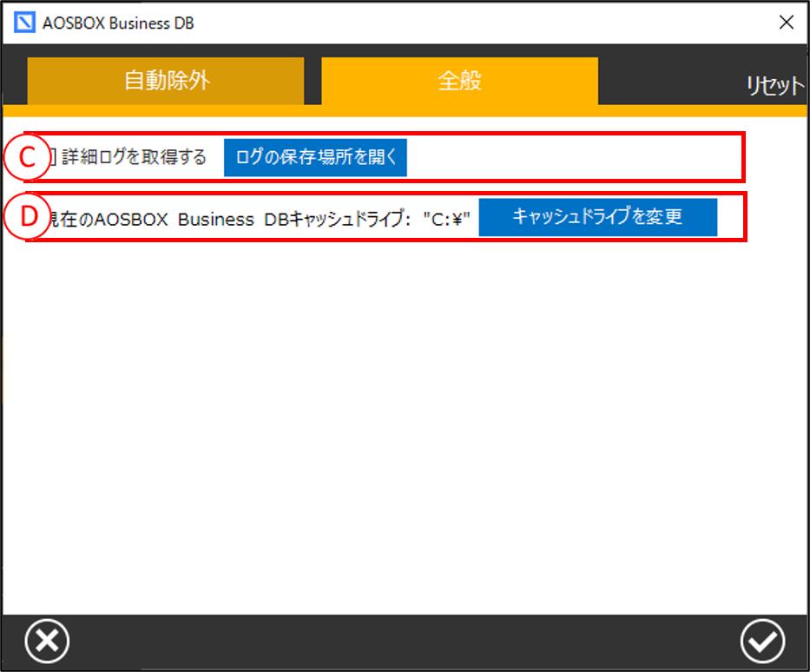Select the 全般 tab
The width and height of the screenshot is (810, 672).
(460, 81)
